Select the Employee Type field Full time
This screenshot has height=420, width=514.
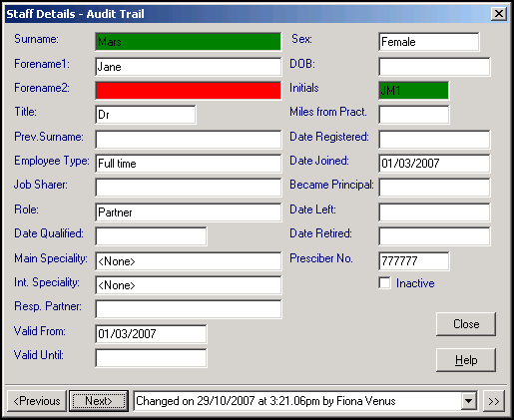pos(189,164)
